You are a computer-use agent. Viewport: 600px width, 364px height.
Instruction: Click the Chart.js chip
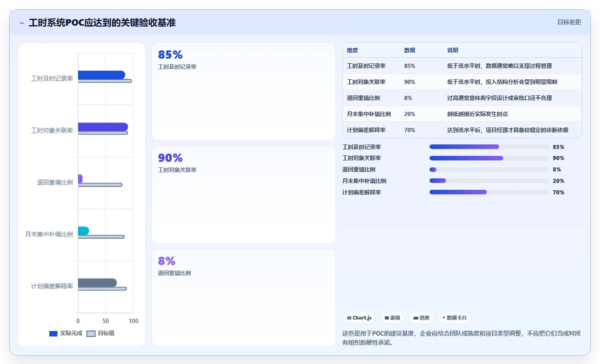(x=359, y=318)
